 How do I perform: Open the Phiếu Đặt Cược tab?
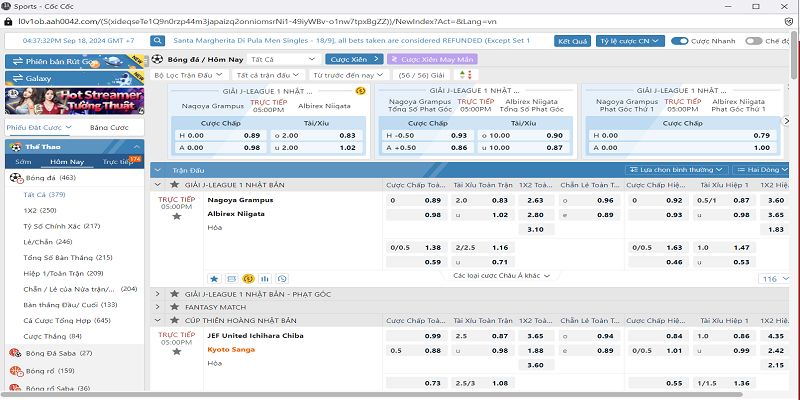39,127
